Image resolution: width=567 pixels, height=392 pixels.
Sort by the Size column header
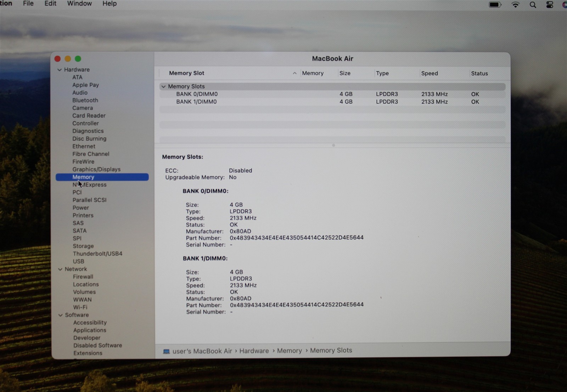pos(345,73)
